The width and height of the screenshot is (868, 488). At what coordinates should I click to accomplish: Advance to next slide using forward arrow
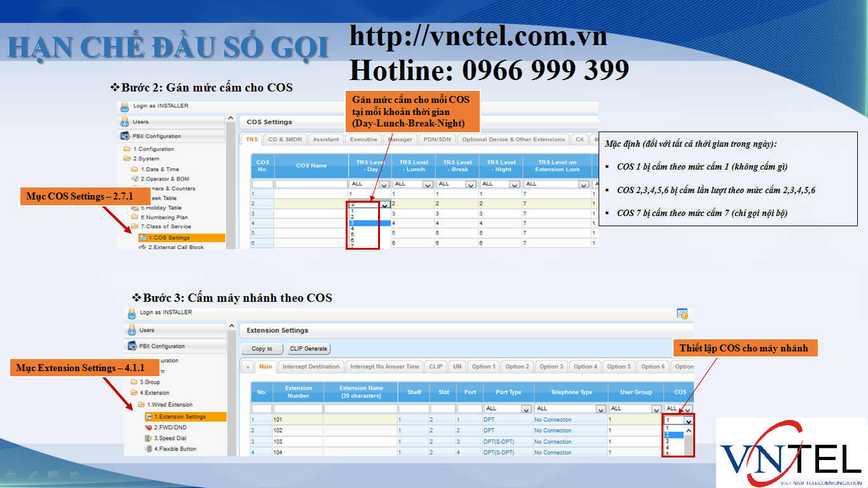pyautogui.click(x=74, y=475)
